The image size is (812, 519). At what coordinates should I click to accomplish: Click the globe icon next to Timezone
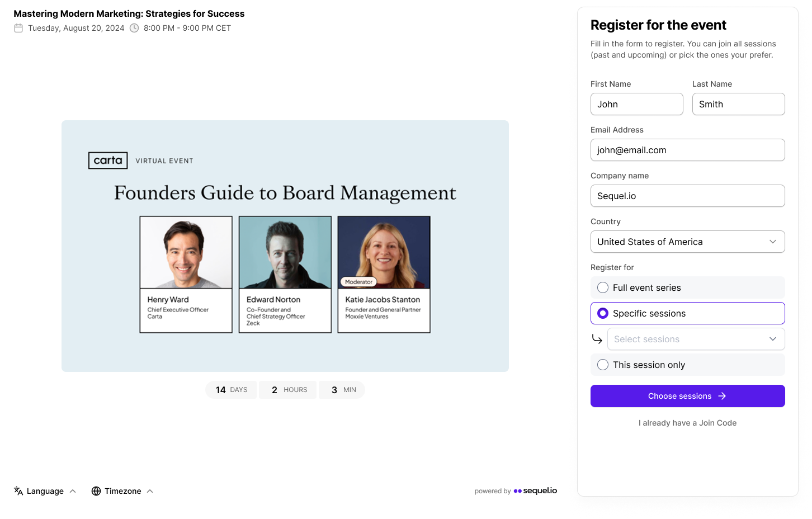[x=96, y=491]
